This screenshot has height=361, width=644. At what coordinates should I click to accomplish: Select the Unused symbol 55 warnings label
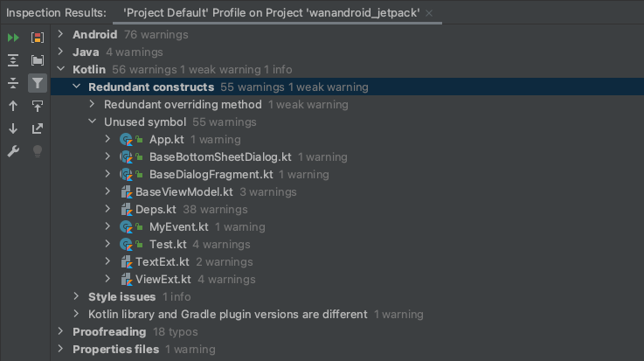[x=180, y=122]
